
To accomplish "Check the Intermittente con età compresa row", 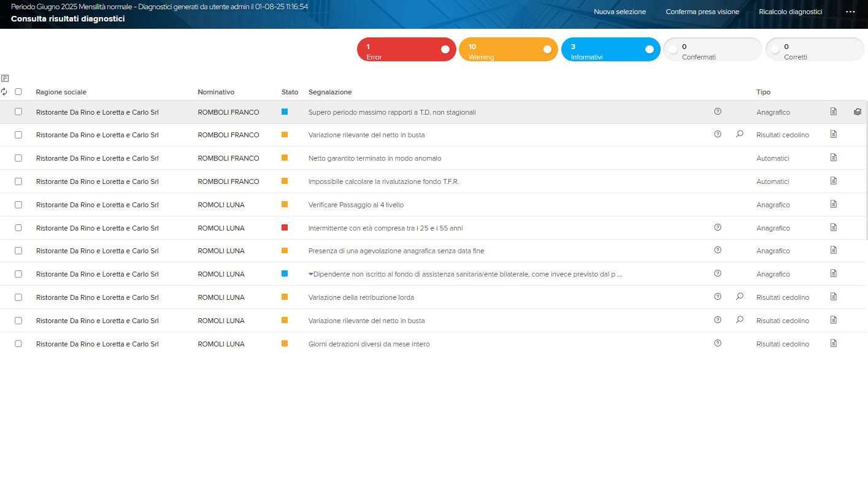I will coord(18,227).
